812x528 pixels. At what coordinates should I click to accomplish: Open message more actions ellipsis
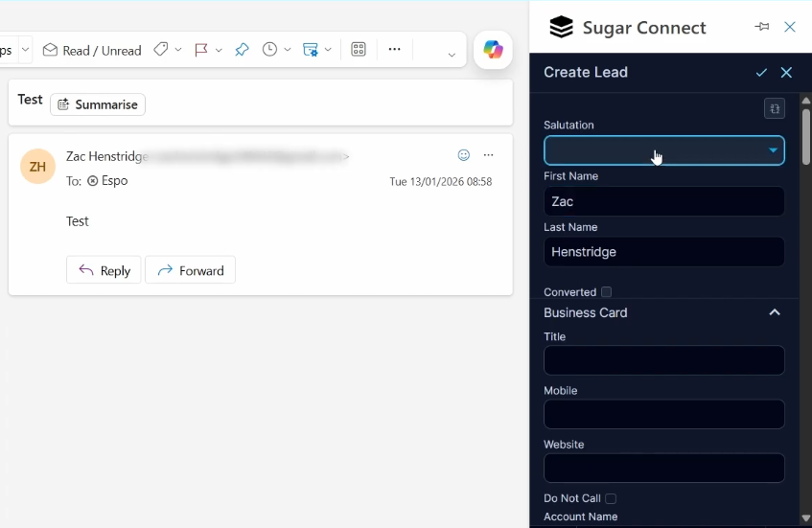point(488,155)
